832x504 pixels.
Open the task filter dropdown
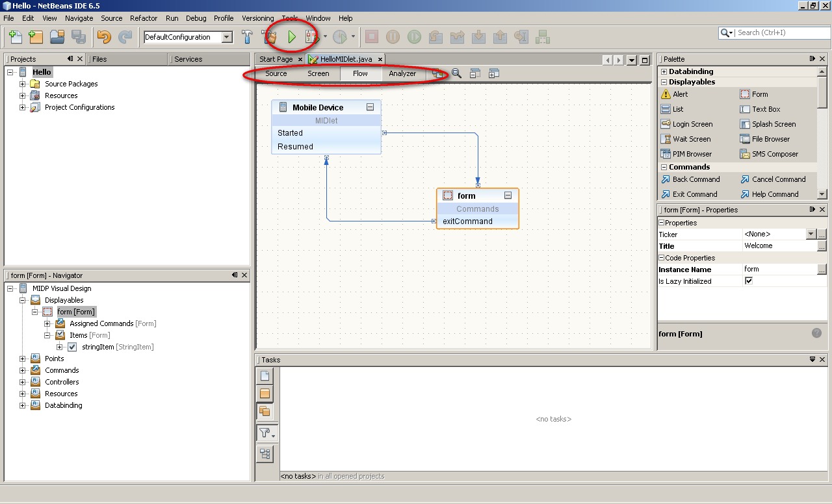[266, 433]
